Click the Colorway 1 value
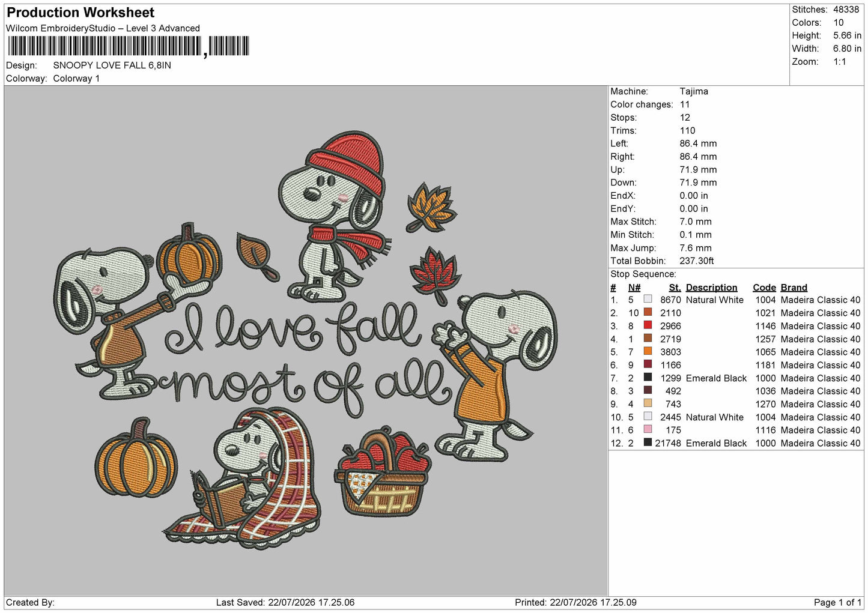 pos(77,79)
